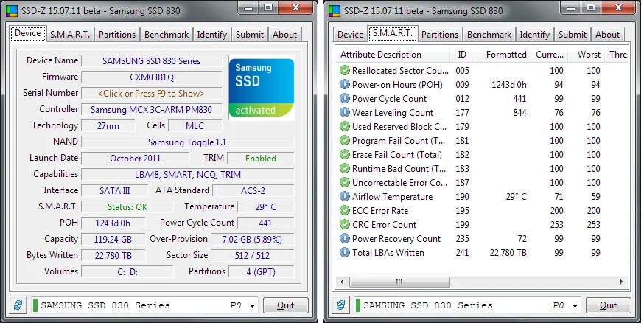Image resolution: width=644 pixels, height=323 pixels.
Task: Click NAND field Samsung Toggle 1.1
Action: pos(187,142)
